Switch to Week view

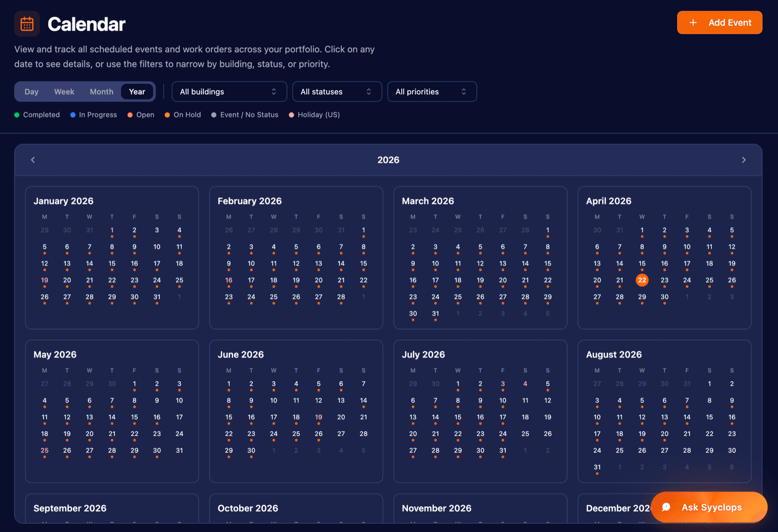[64, 91]
